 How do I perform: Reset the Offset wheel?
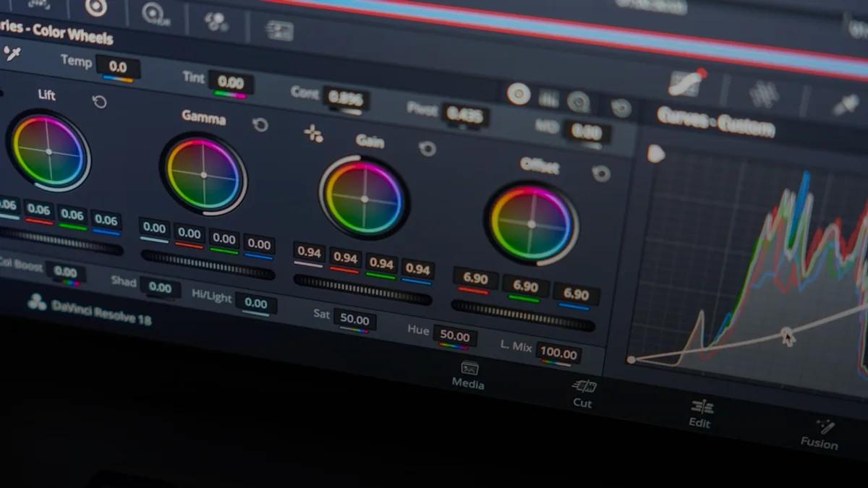pyautogui.click(x=601, y=174)
